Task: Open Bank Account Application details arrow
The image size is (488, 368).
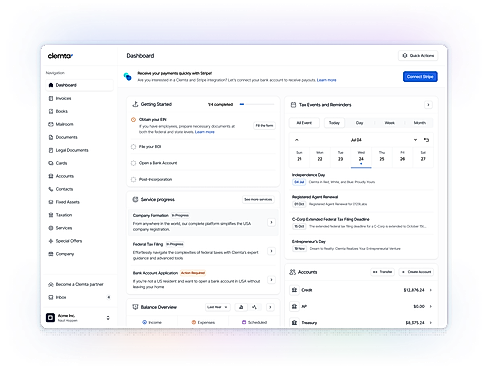Action: click(x=272, y=280)
